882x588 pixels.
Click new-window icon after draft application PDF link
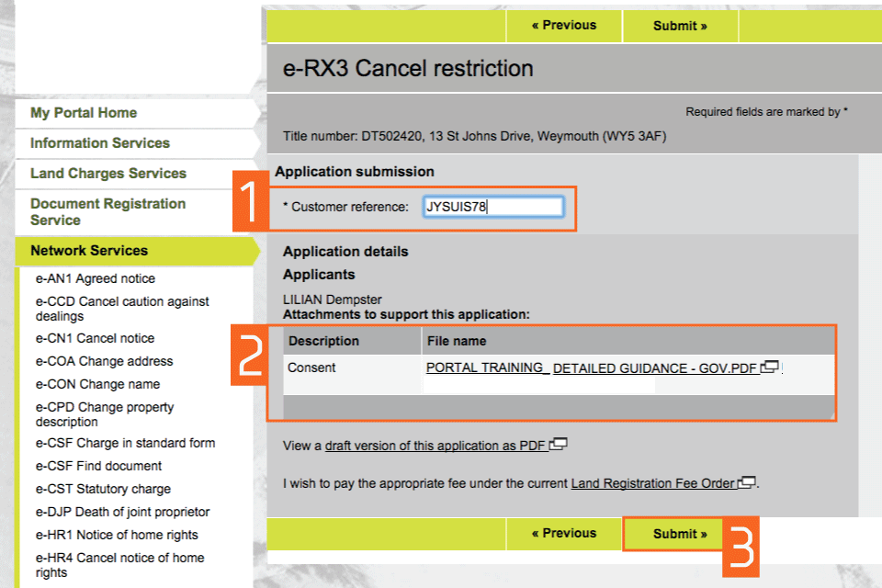point(558,446)
